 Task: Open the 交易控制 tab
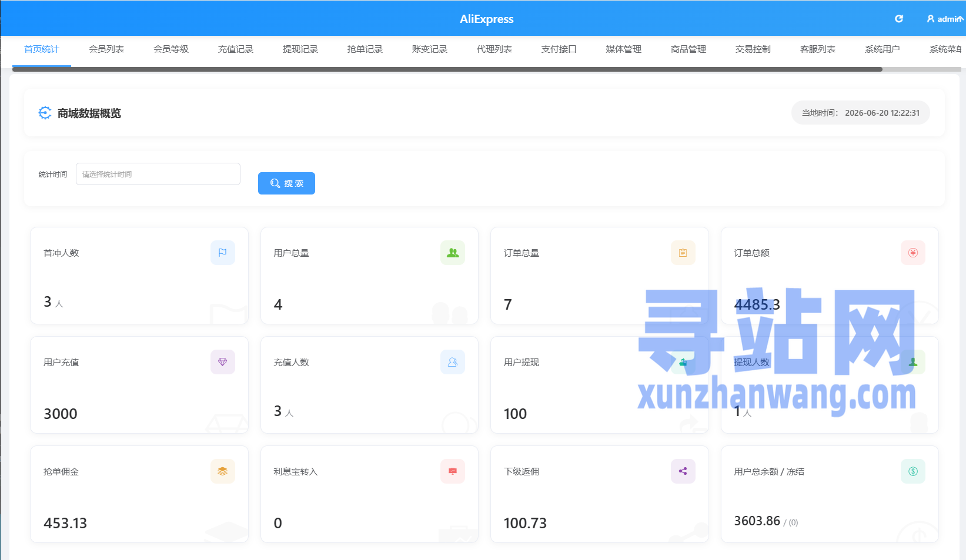[753, 49]
